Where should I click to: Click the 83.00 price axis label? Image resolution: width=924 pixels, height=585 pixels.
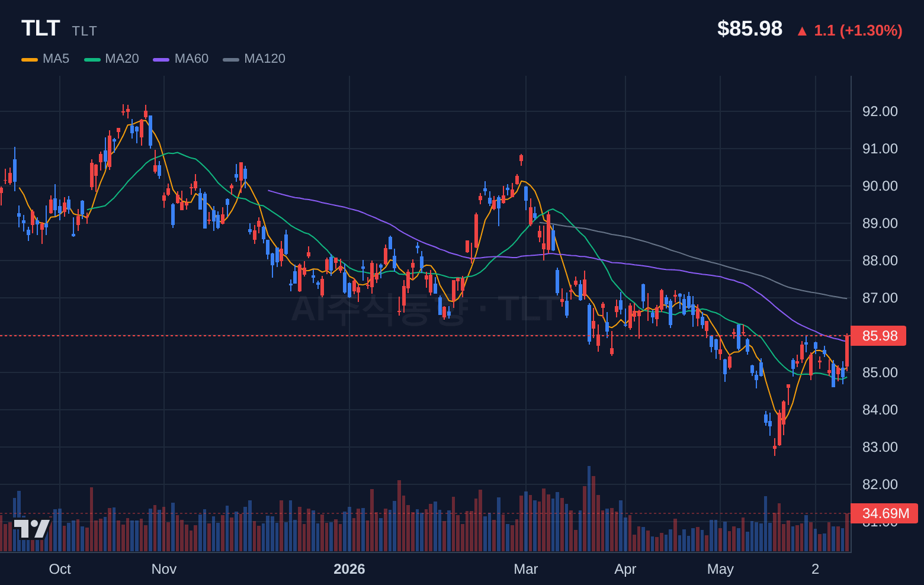tap(880, 447)
